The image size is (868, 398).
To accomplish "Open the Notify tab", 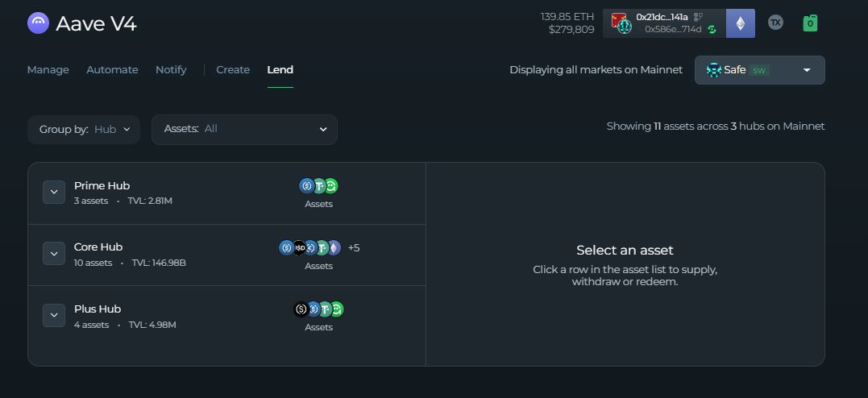I will [171, 70].
